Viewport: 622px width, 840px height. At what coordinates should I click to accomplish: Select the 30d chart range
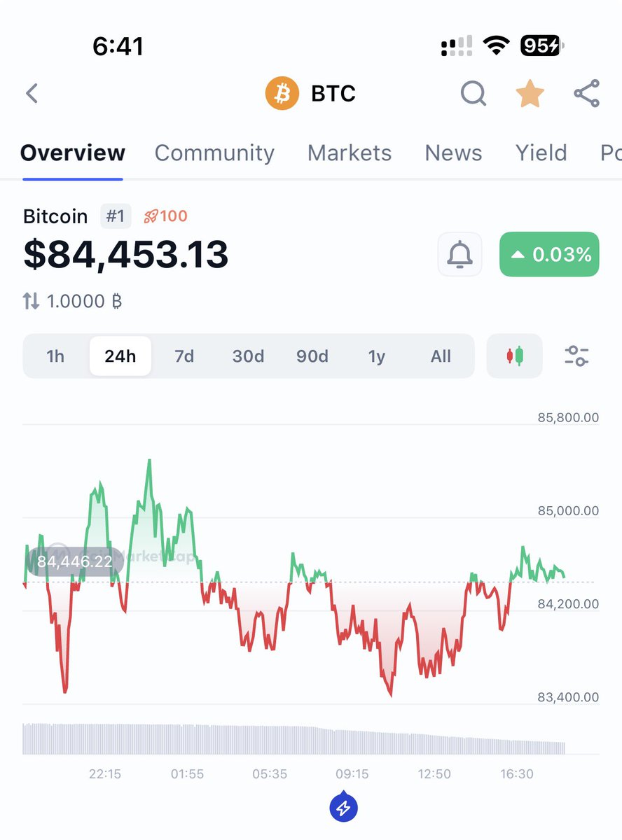pyautogui.click(x=248, y=356)
